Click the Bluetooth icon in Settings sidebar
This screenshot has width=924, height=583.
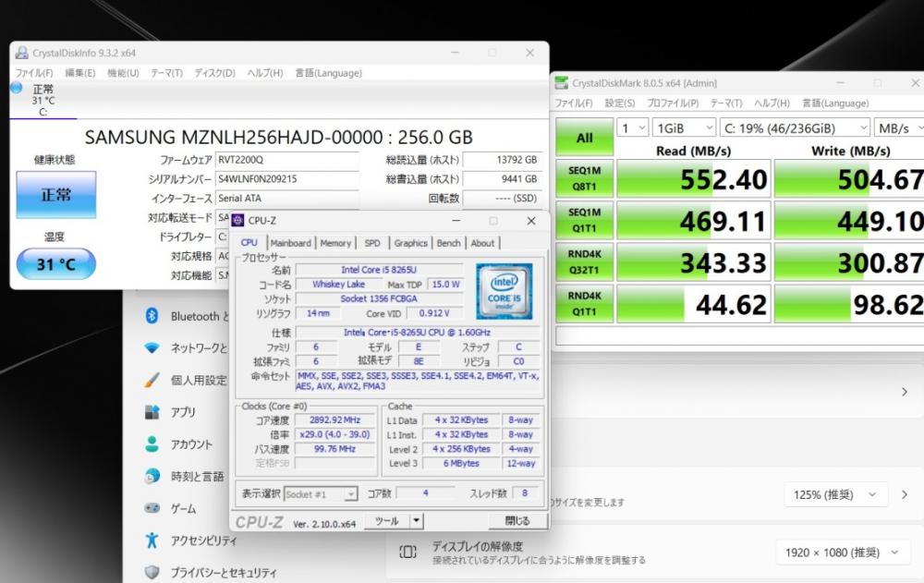click(152, 316)
